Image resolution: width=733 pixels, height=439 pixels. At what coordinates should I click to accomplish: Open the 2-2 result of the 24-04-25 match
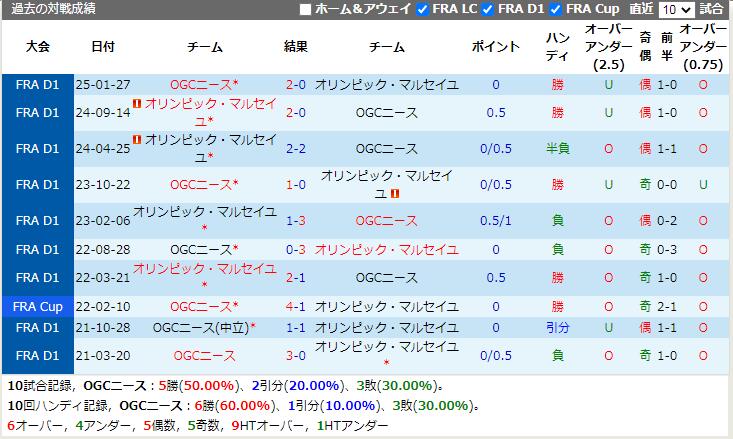click(295, 149)
